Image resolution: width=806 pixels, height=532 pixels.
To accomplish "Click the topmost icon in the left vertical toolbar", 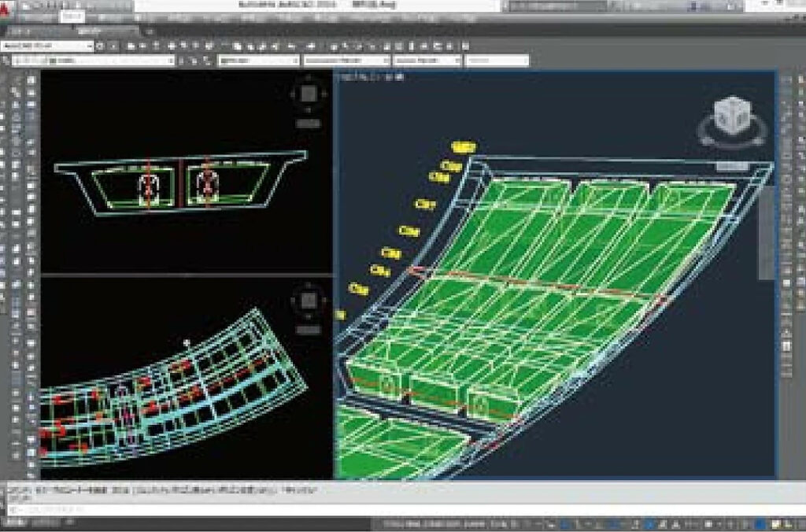I will click(x=31, y=79).
